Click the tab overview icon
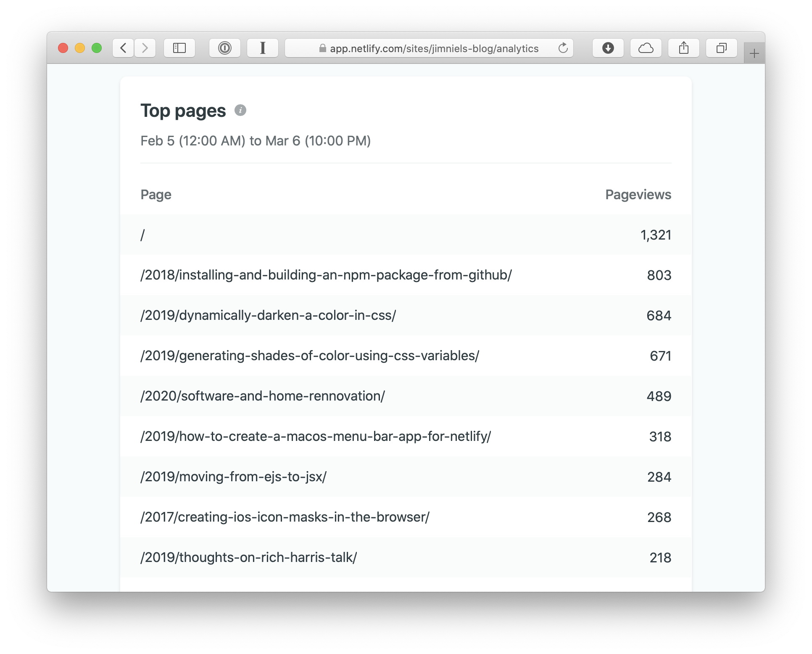The image size is (812, 654). click(722, 47)
